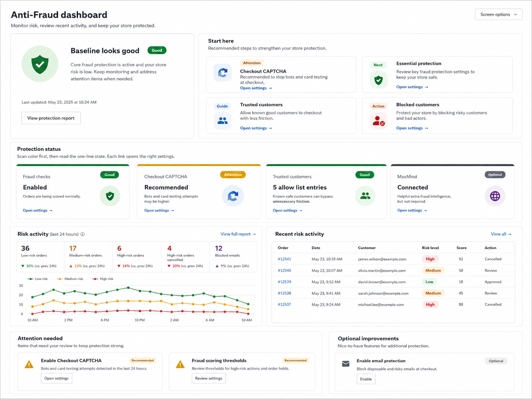The image size is (532, 399).
Task: Open settings link in Fraud checks card
Action: [37, 211]
